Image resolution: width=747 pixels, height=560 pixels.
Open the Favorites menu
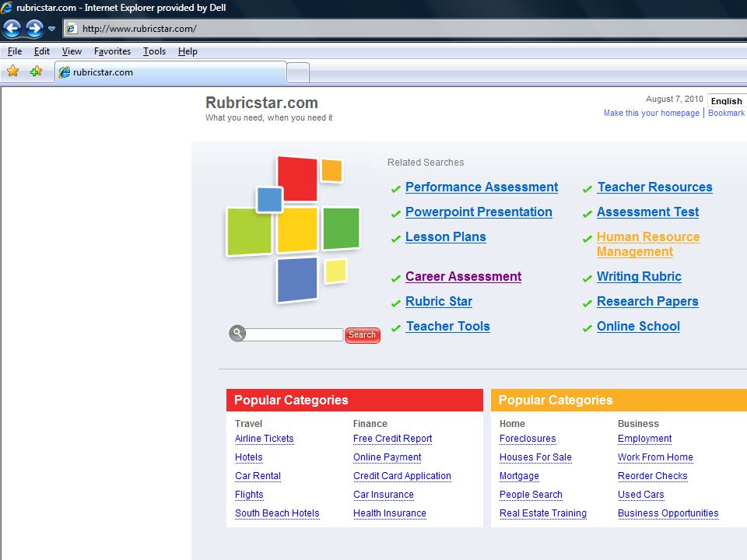click(x=112, y=51)
